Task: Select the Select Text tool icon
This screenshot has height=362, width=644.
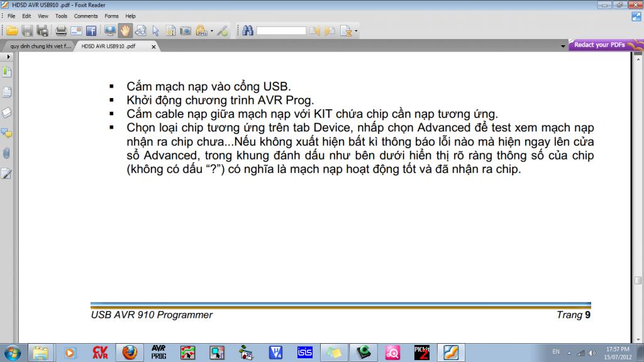Action: pyautogui.click(x=170, y=31)
